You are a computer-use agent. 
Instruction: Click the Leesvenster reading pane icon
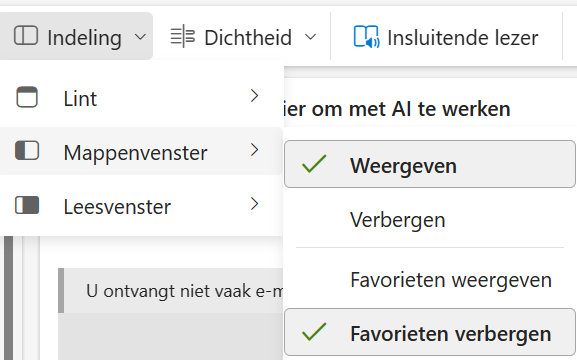point(27,205)
